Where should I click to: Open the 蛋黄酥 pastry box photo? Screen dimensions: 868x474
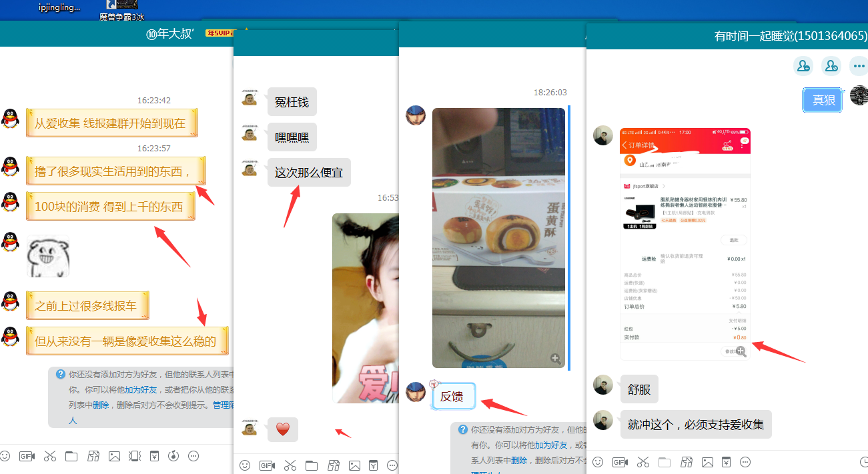pos(498,238)
